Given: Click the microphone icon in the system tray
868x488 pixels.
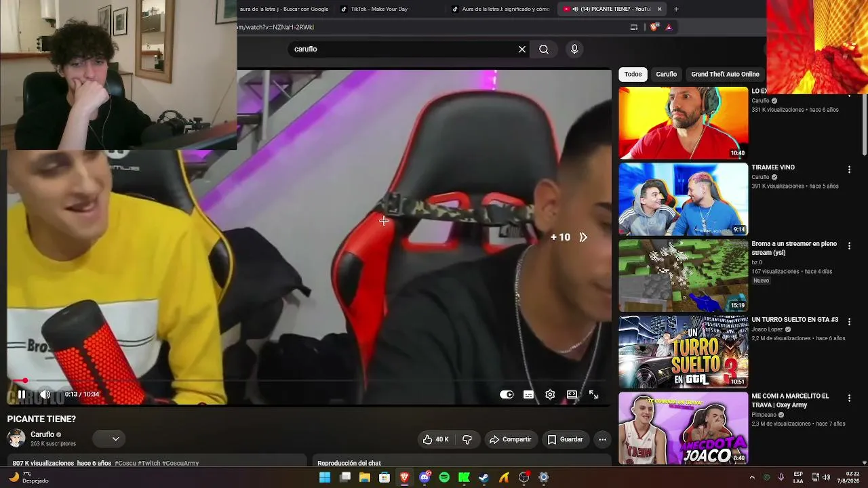Looking at the screenshot, I should point(781,477).
